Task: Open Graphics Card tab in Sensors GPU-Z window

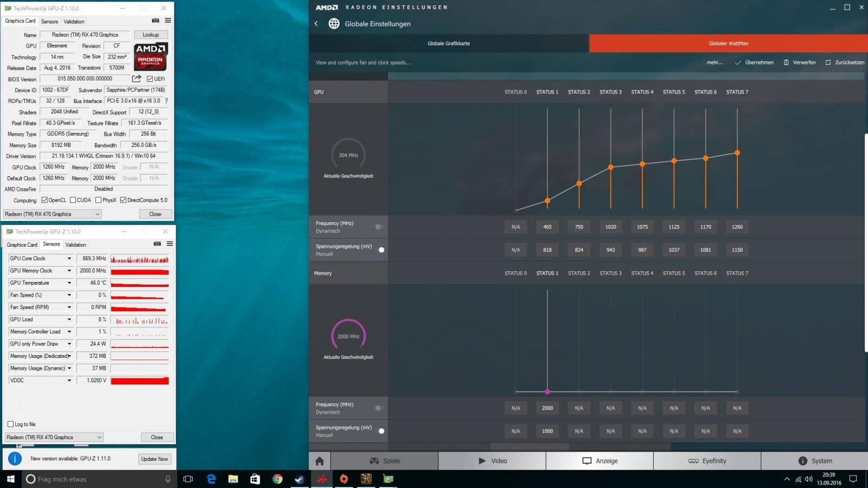Action: (x=22, y=245)
